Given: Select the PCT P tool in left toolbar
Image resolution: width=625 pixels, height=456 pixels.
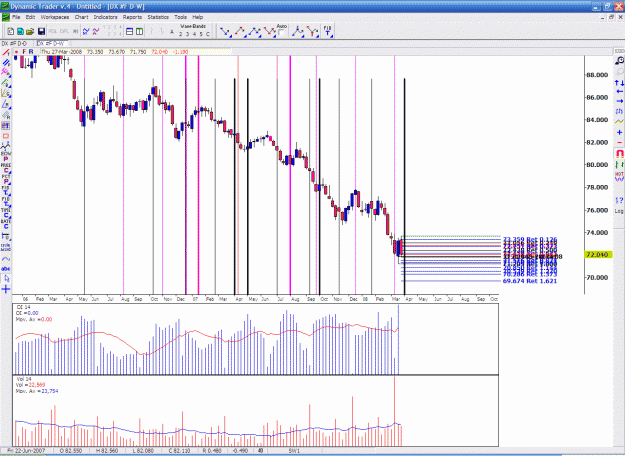Looking at the screenshot, I should (6, 179).
